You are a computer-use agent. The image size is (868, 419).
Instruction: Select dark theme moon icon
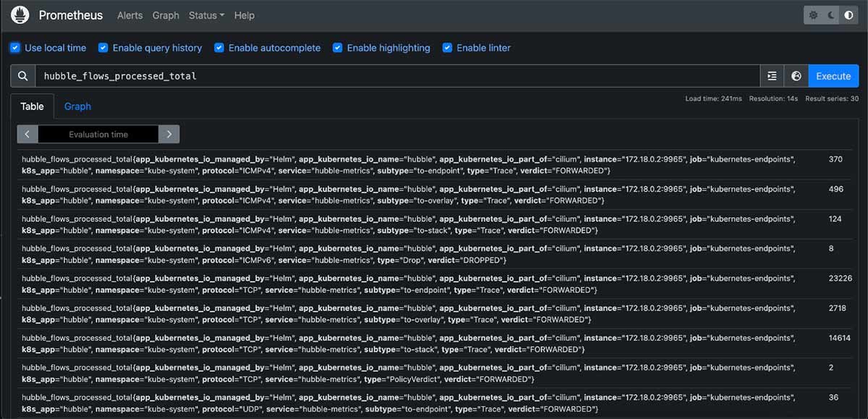tap(831, 15)
